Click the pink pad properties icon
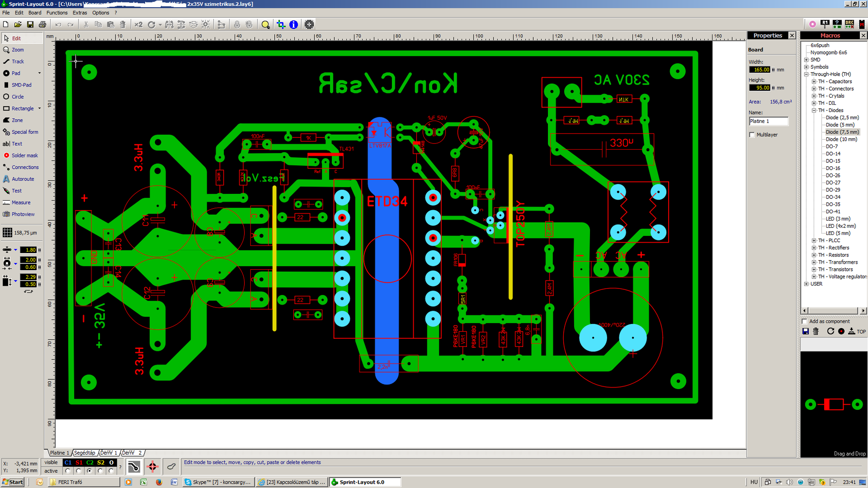The height and width of the screenshot is (488, 868). click(x=813, y=24)
